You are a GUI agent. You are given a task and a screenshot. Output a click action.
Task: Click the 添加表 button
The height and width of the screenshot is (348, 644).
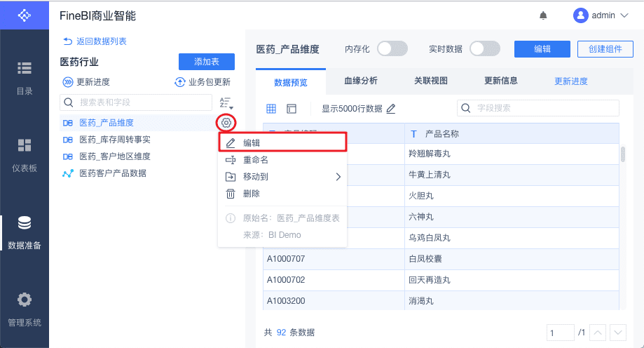pos(206,62)
